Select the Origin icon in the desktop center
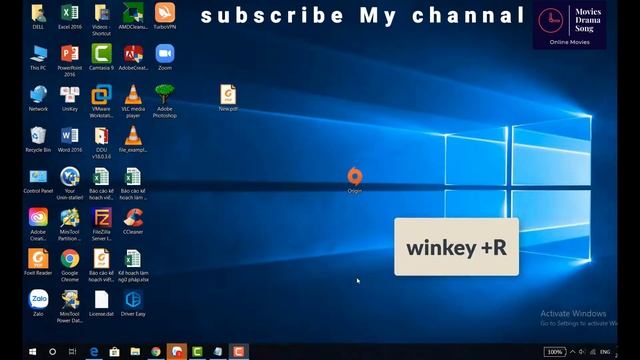This screenshot has width=640, height=360. click(x=355, y=180)
